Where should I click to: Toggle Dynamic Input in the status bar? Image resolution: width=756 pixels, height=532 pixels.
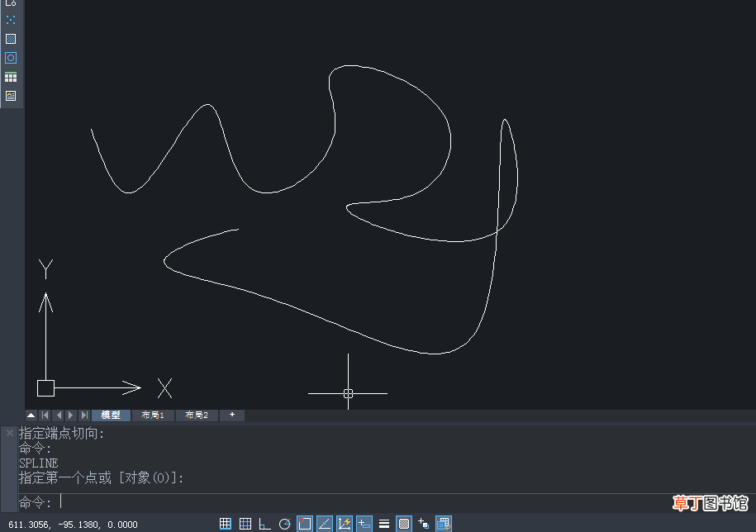pyautogui.click(x=364, y=524)
